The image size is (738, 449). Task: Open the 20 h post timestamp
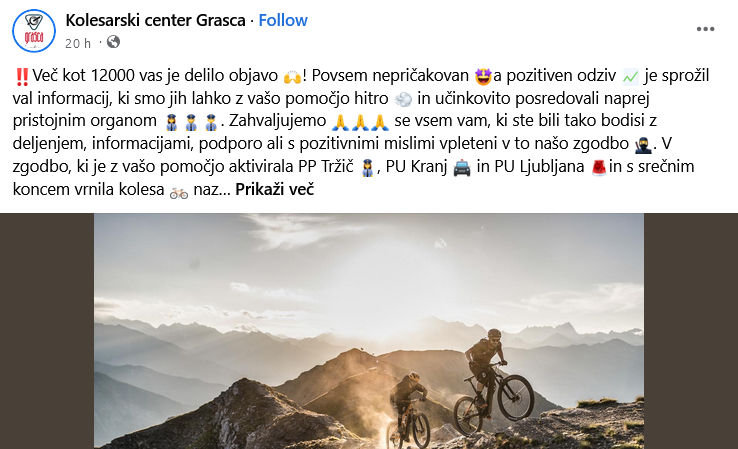pyautogui.click(x=78, y=43)
